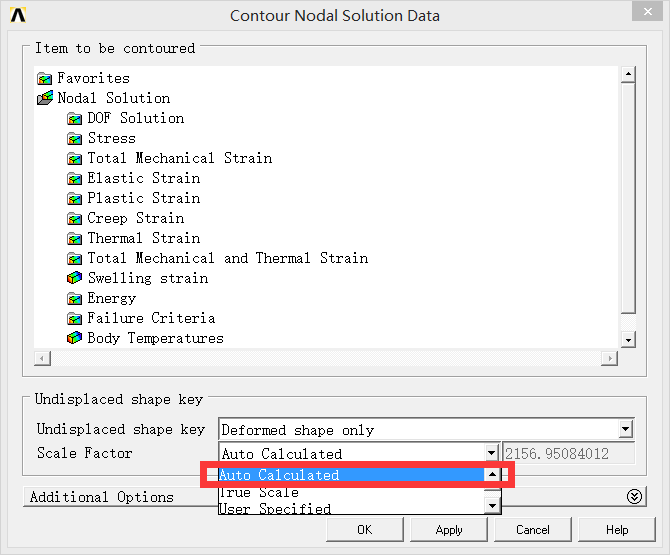Screen dimensions: 670x555
Task: Pick Failure Criteria in the tree
Action: point(151,318)
